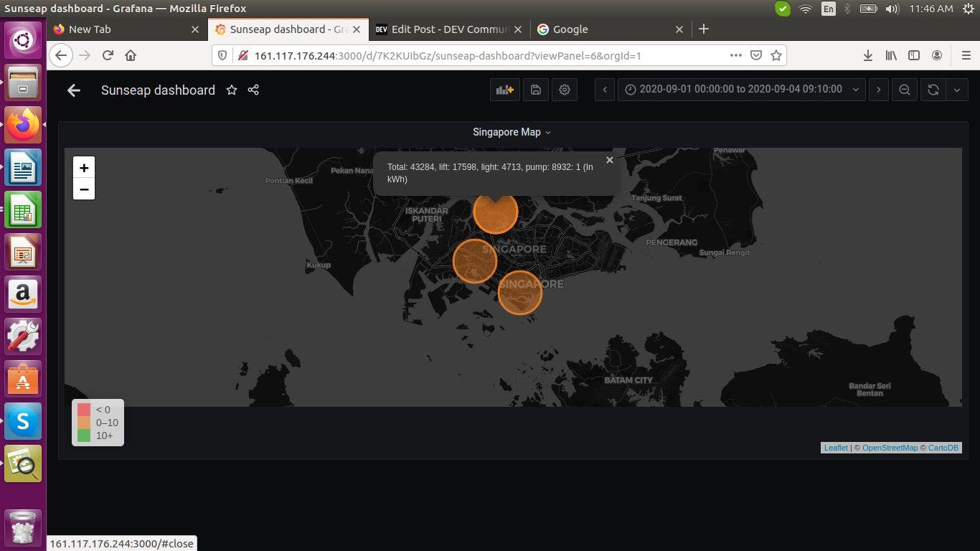This screenshot has height=551, width=980.
Task: Open the refresh interval dropdown chevron
Action: (x=957, y=90)
